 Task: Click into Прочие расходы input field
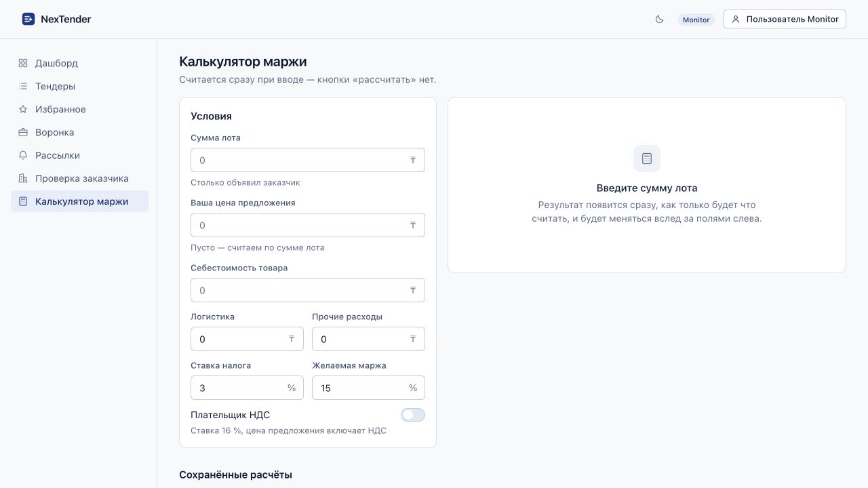(x=368, y=339)
